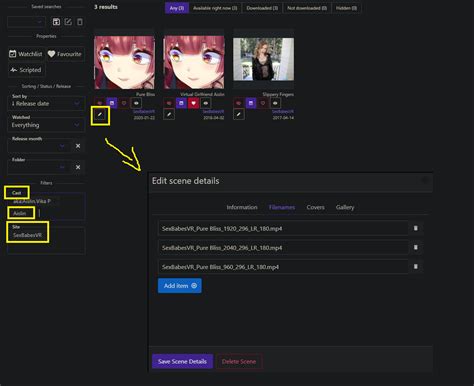
Task: Toggle the heart favourite on Pure Bliss card
Action: (124, 103)
